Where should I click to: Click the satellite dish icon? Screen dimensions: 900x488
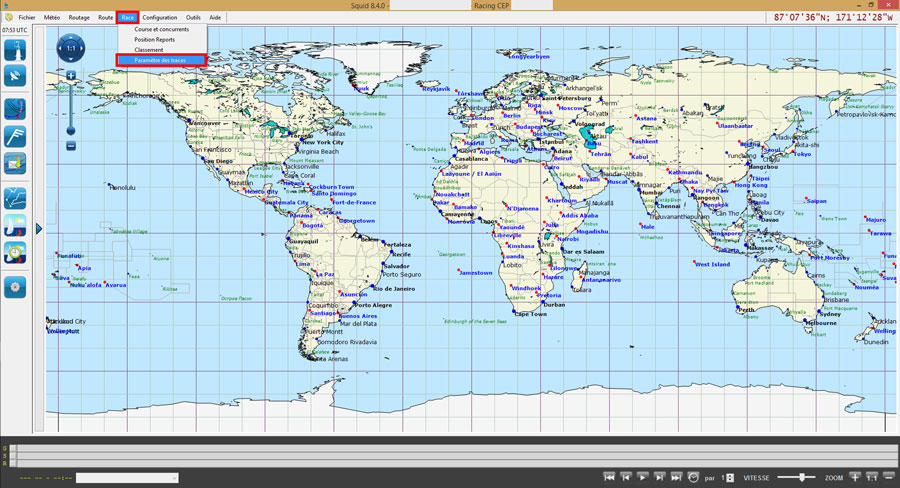(15, 76)
